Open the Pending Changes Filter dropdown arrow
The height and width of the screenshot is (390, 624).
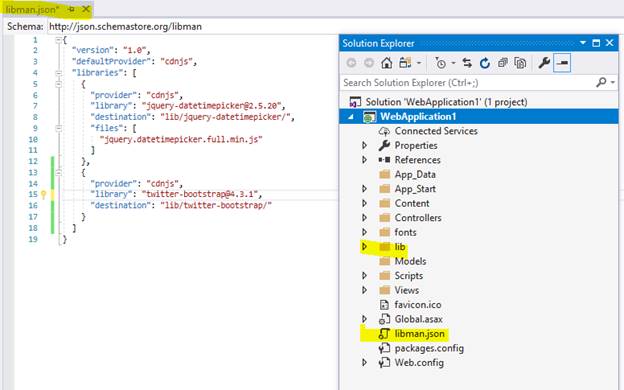pyautogui.click(x=453, y=63)
